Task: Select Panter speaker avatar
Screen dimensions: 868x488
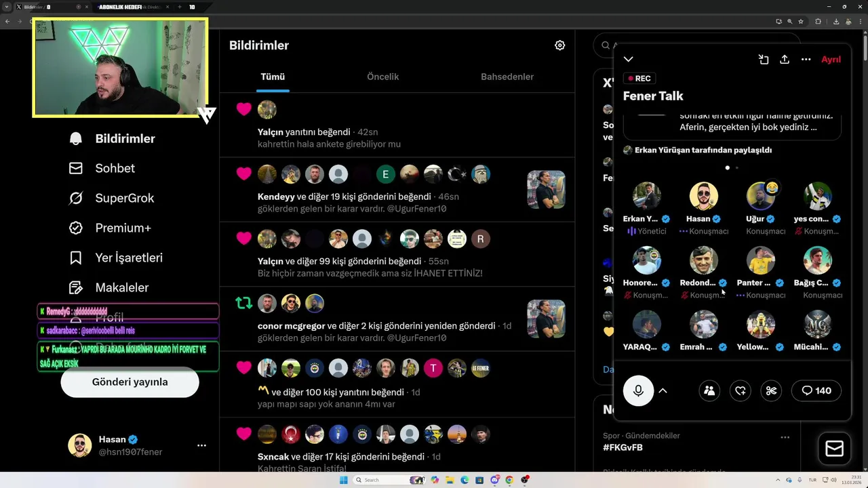Action: pyautogui.click(x=760, y=260)
